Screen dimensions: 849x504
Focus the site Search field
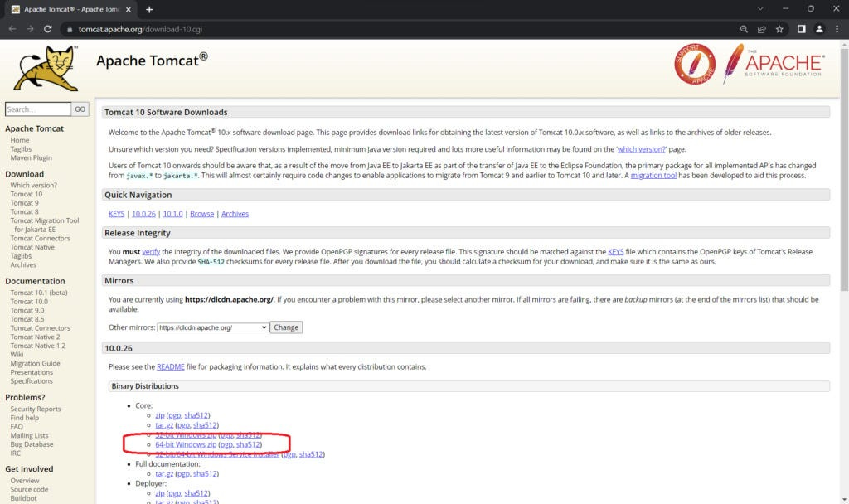point(38,109)
